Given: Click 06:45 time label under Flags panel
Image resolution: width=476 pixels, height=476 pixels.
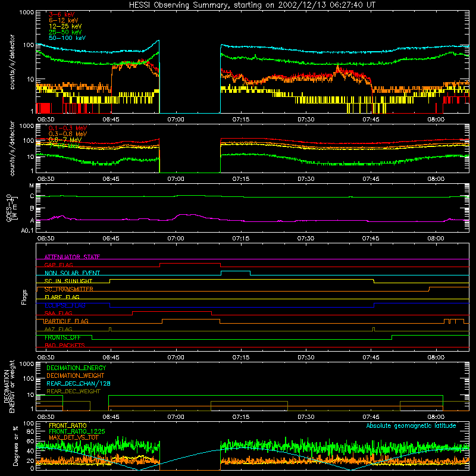Looking at the screenshot, I should click(111, 358).
